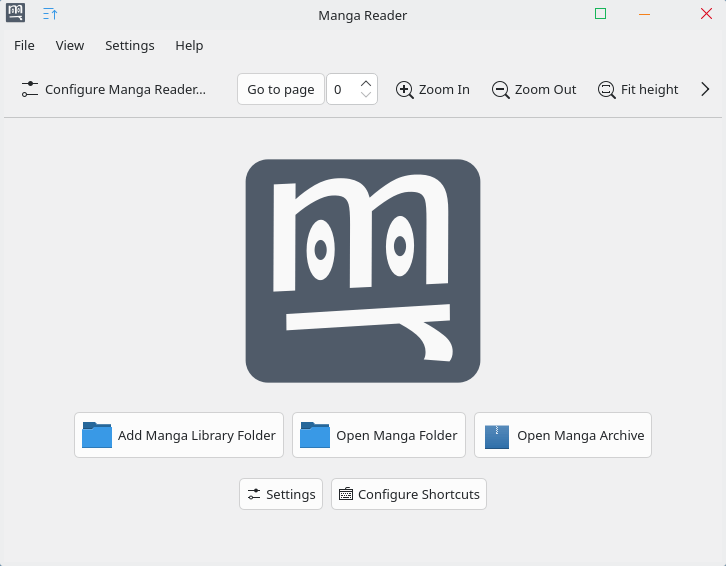
Task: Click the page number input field
Action: pyautogui.click(x=342, y=90)
